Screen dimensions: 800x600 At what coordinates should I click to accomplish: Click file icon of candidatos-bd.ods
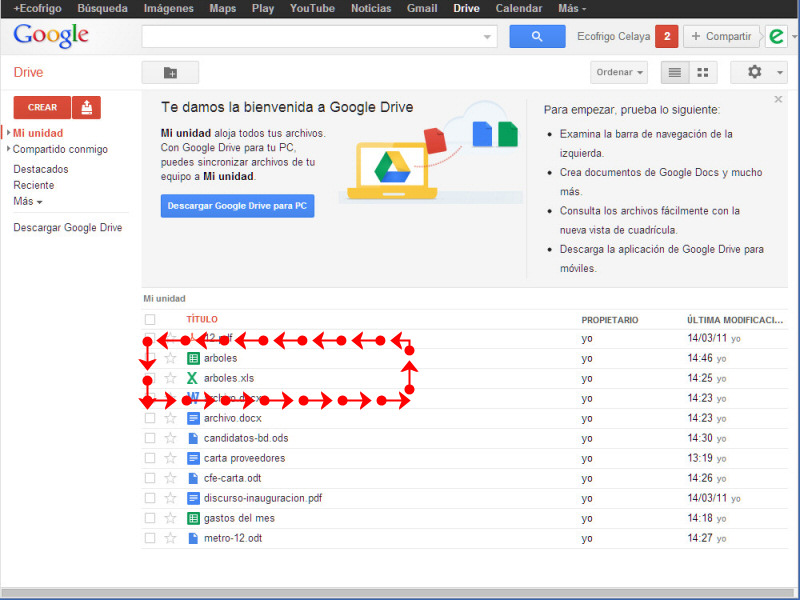pyautogui.click(x=193, y=438)
